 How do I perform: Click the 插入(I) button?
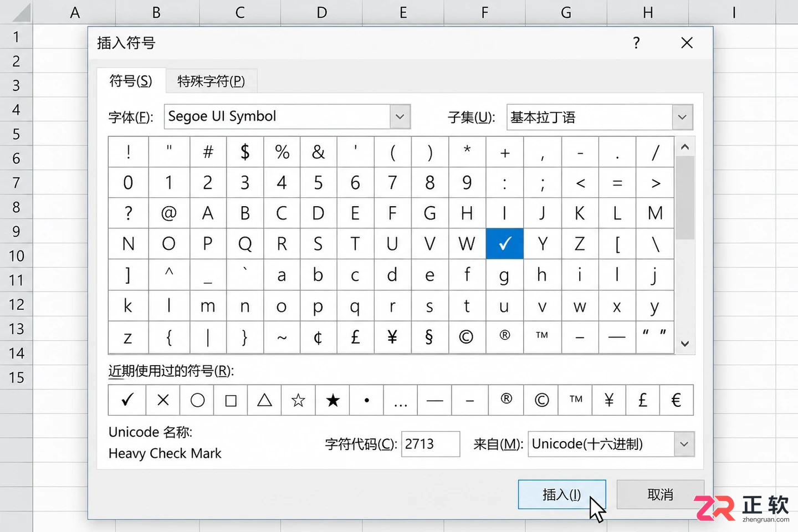click(562, 494)
